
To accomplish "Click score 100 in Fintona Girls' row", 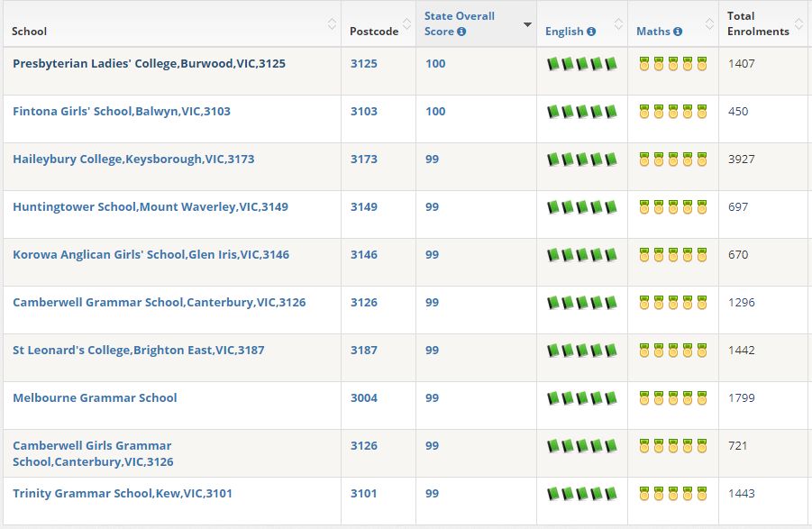I will (435, 111).
